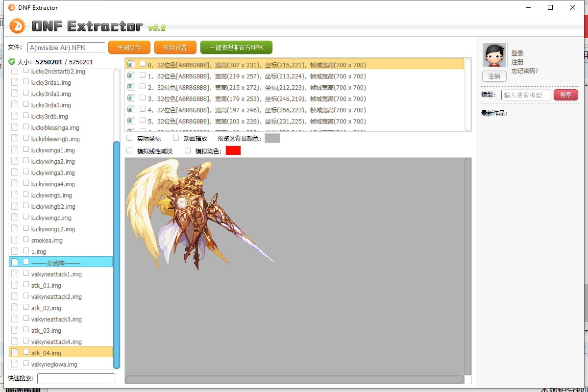Click the file icon beside luckywingc.img
The height and width of the screenshot is (392, 588).
[x=15, y=218]
